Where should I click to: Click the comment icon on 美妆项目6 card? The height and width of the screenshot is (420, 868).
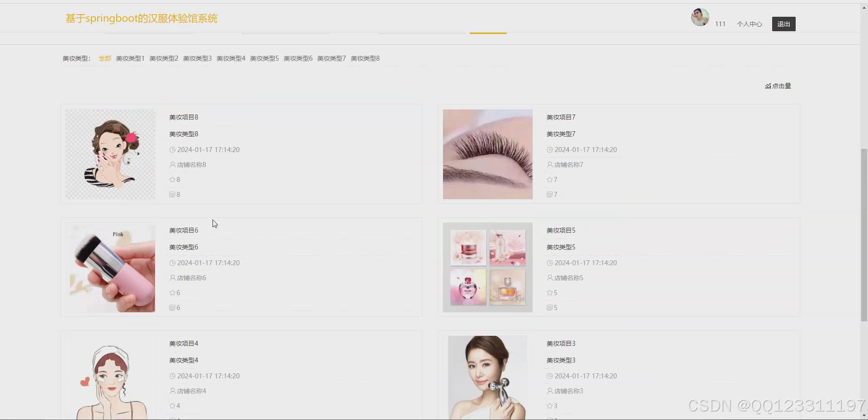point(172,307)
